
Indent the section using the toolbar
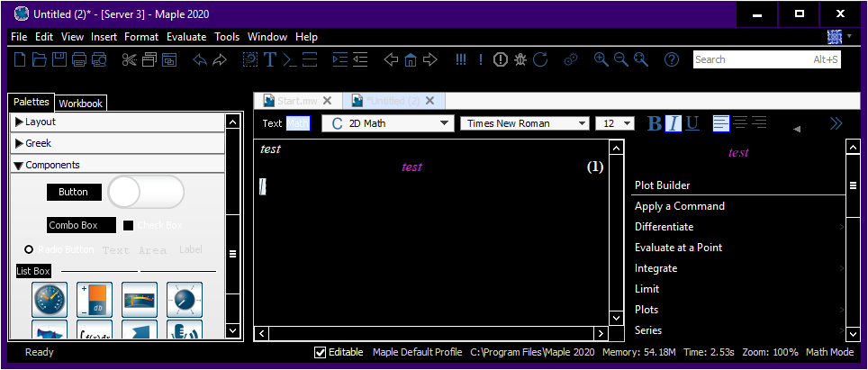[x=339, y=59]
